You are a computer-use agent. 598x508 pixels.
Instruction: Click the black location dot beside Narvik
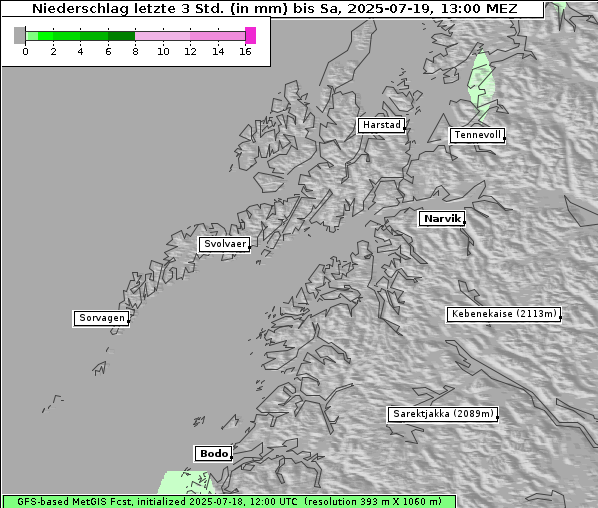tap(464, 222)
